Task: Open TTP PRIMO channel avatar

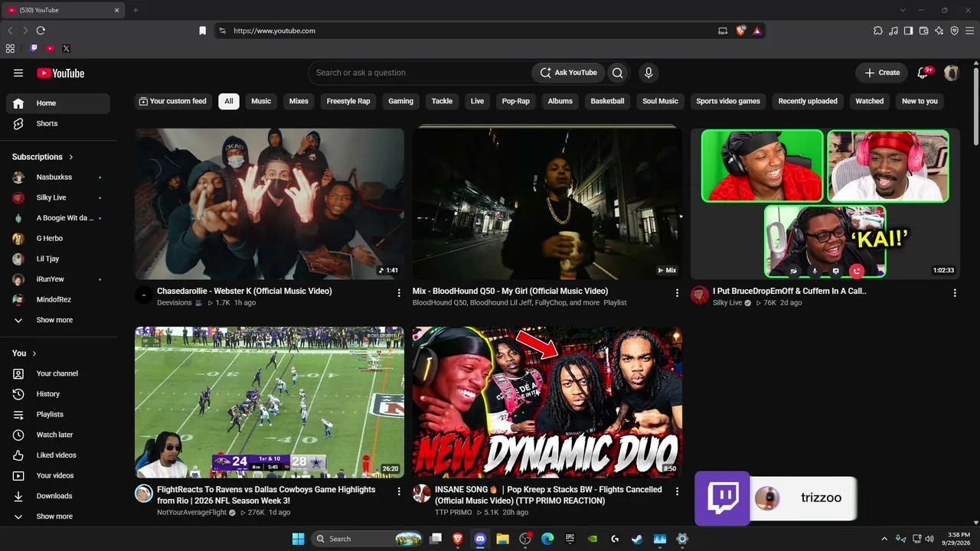Action: click(422, 494)
